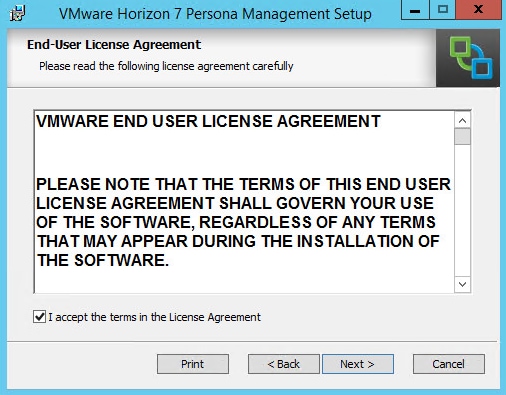The height and width of the screenshot is (395, 506).
Task: Minimize the setup window
Action: (x=415, y=10)
